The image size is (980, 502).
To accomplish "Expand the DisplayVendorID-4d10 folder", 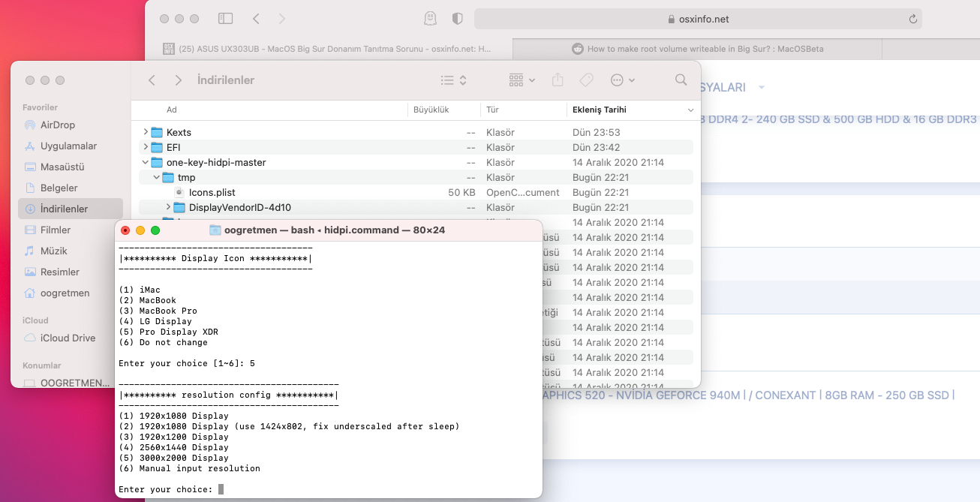I will point(168,207).
